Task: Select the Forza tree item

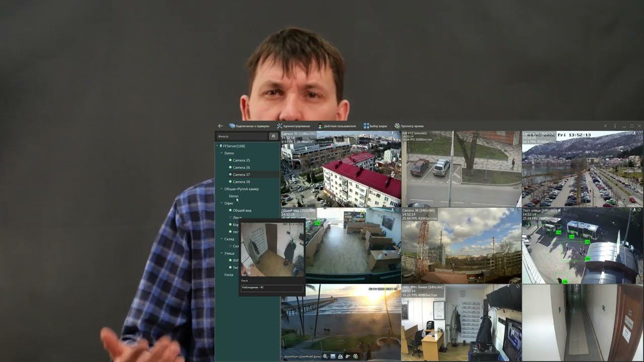Action: 228,275
